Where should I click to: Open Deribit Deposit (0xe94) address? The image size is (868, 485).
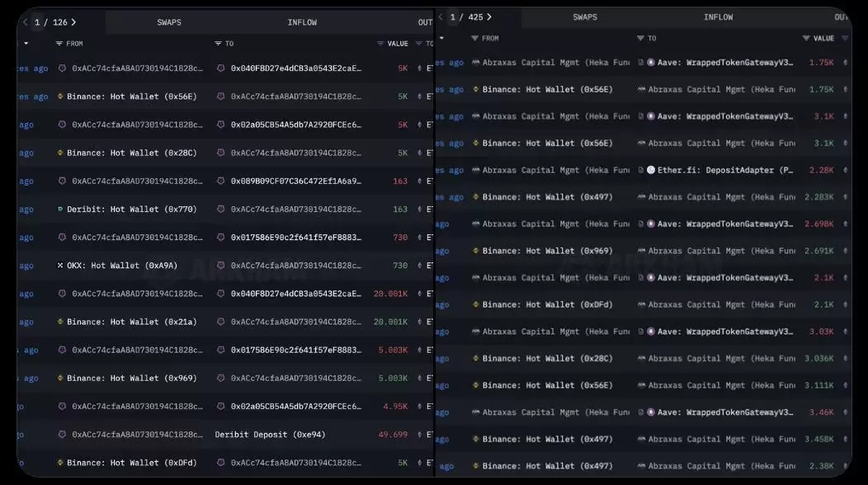pyautogui.click(x=270, y=435)
